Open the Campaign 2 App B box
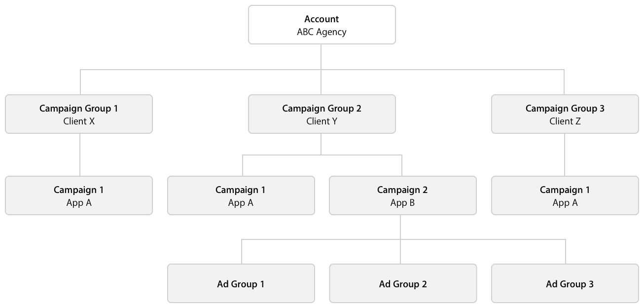644x308 pixels. (402, 195)
